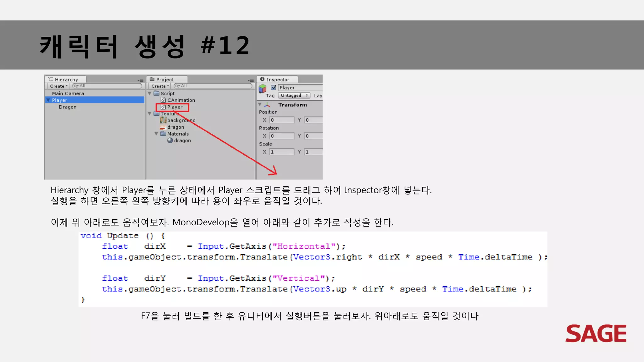This screenshot has height=362, width=644.
Task: Click the Rotation label in Transform
Action: (x=269, y=128)
